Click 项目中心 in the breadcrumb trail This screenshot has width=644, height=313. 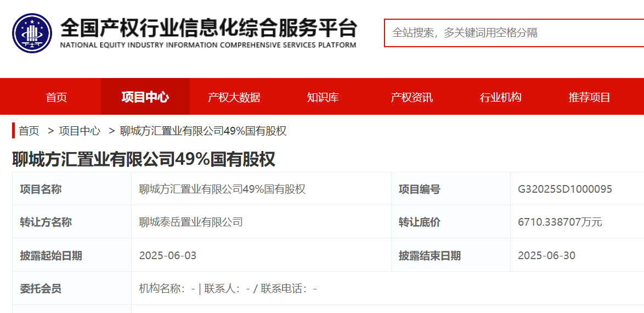[80, 131]
